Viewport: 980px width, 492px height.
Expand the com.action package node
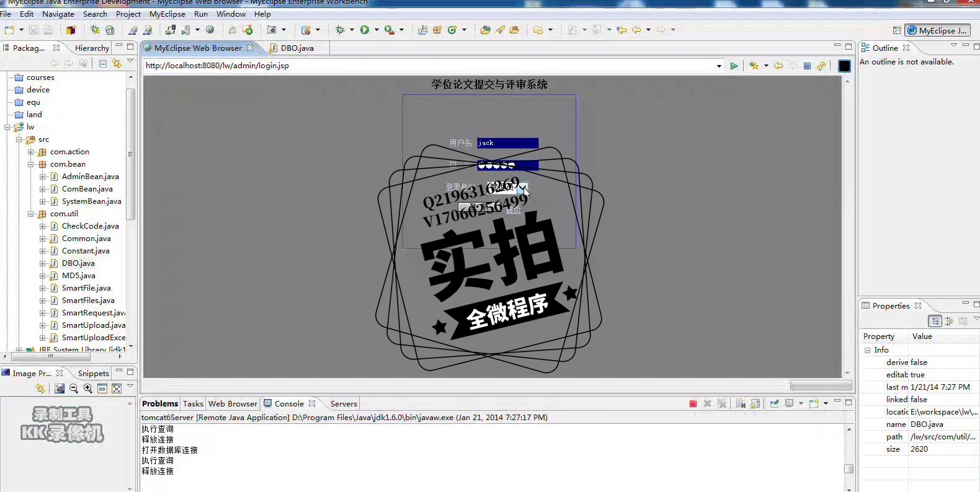pyautogui.click(x=30, y=152)
